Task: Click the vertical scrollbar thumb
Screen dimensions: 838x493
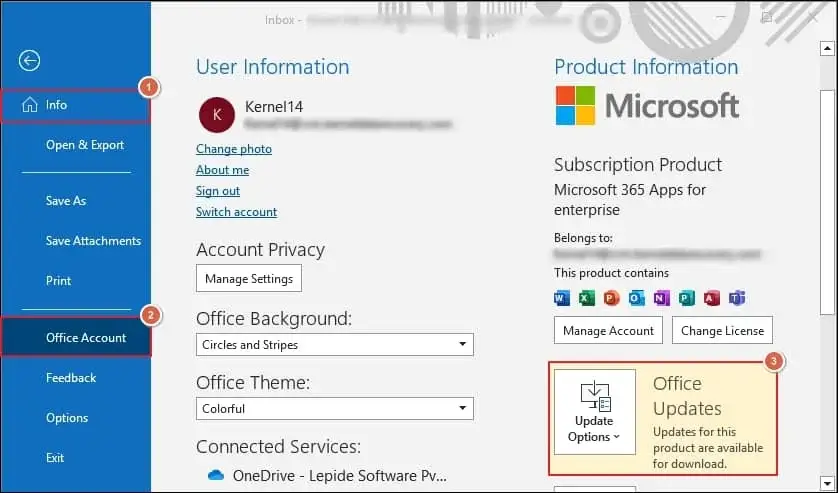Action: [827, 202]
